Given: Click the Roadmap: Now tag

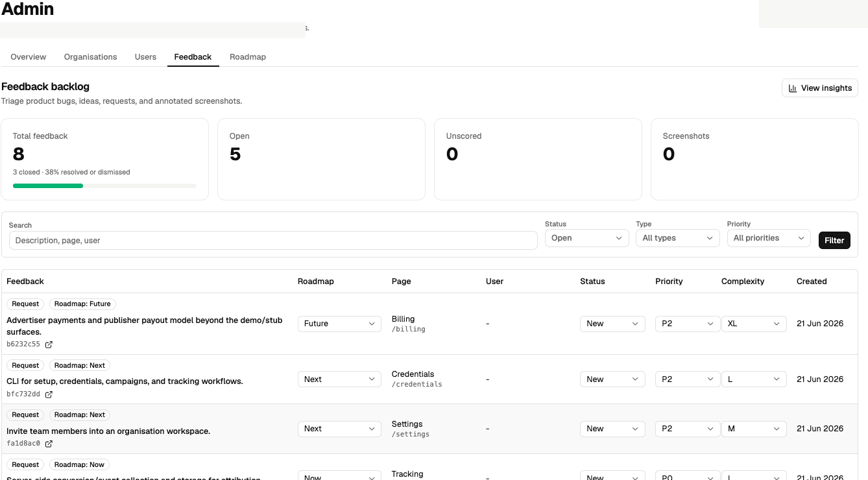Looking at the screenshot, I should tap(79, 464).
